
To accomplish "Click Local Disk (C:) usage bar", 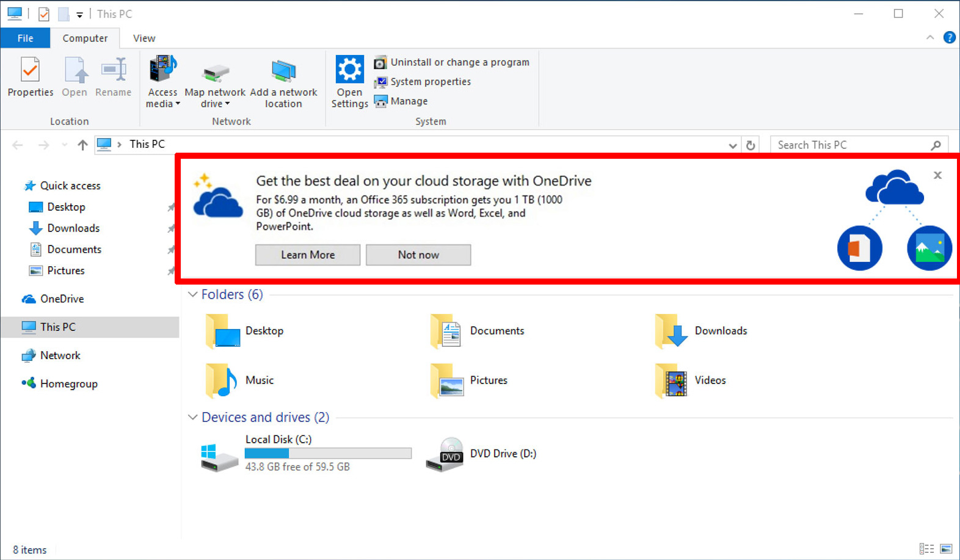I will (328, 453).
